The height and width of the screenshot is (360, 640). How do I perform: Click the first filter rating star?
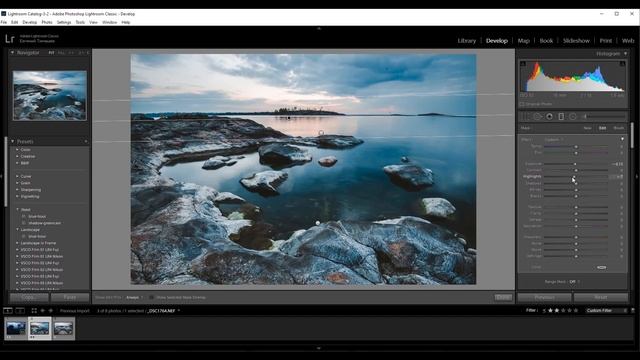pyautogui.click(x=550, y=311)
